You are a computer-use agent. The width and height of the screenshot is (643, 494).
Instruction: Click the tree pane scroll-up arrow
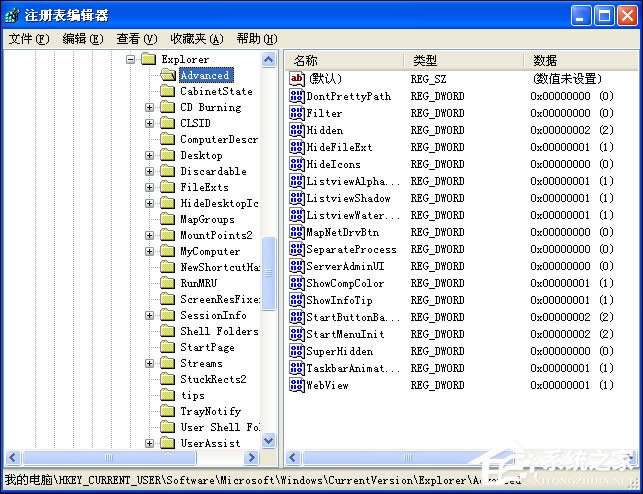[269, 60]
